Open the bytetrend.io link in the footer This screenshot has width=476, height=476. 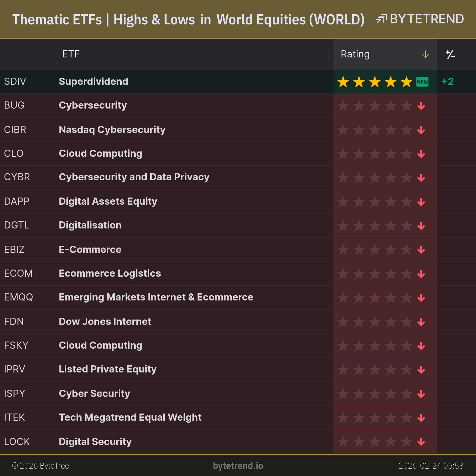click(238, 466)
